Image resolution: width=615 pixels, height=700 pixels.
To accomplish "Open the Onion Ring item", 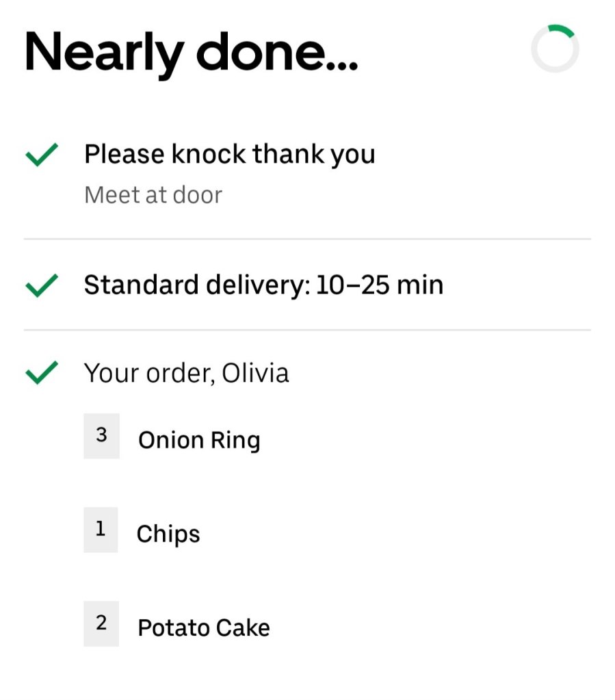I will 199,440.
